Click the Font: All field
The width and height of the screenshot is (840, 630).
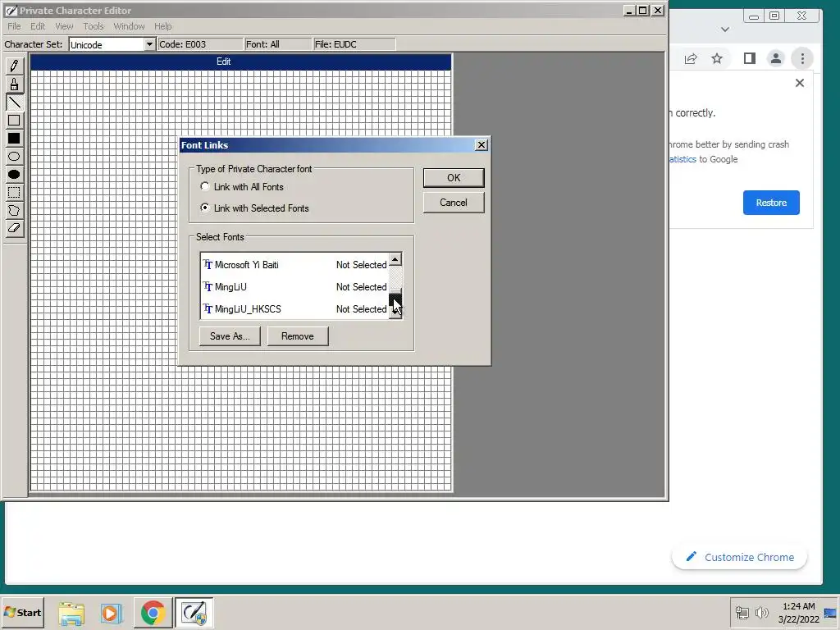(x=277, y=44)
